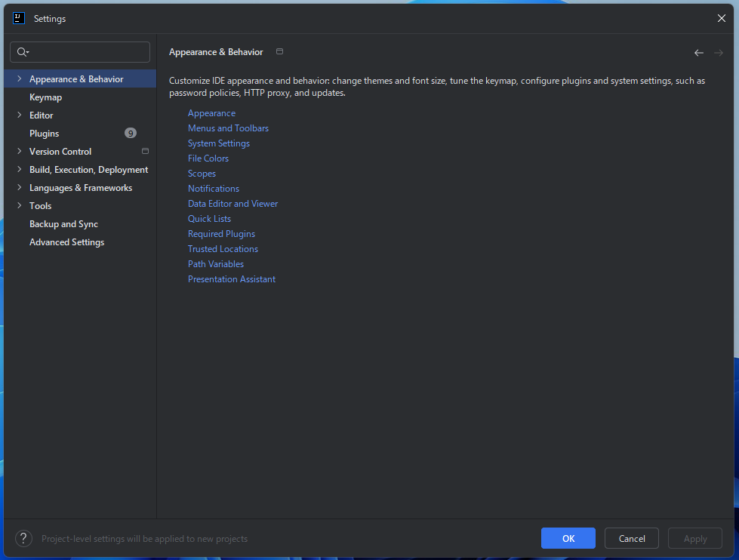Click the project-level icon beside Version Control
Image resolution: width=739 pixels, height=560 pixels.
(145, 151)
